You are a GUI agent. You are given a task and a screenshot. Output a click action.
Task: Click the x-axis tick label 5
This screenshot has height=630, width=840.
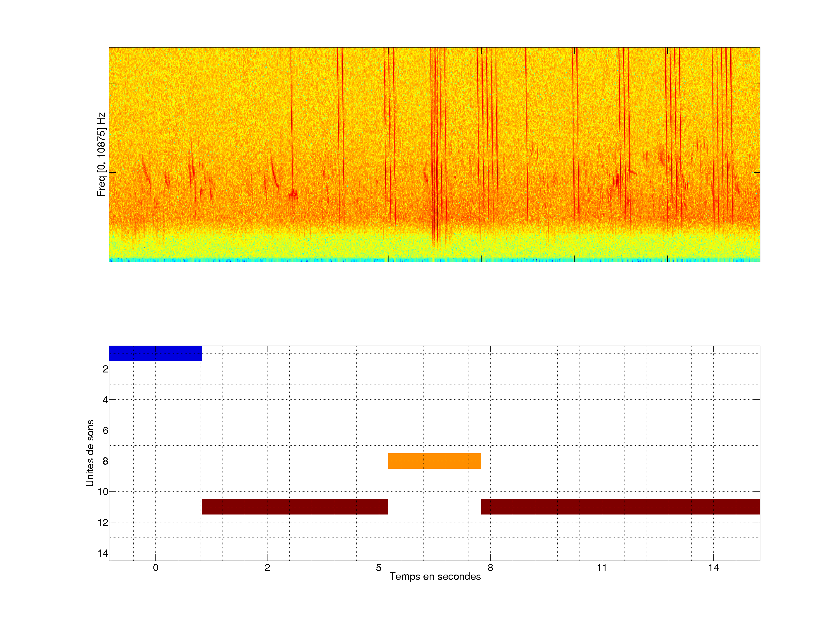pos(379,568)
